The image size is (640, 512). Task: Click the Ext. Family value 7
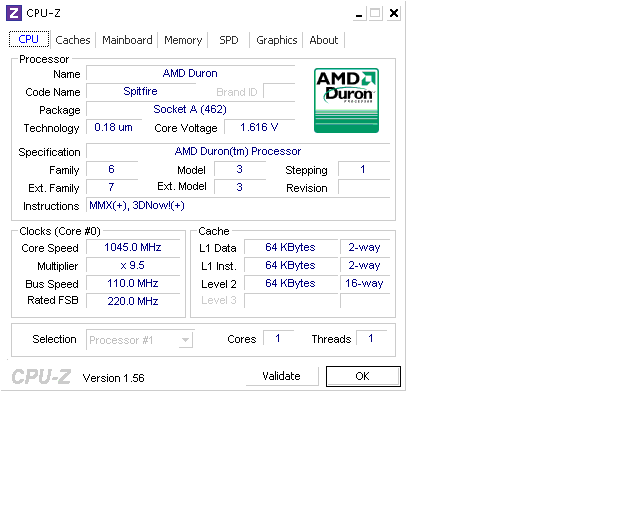(x=111, y=187)
